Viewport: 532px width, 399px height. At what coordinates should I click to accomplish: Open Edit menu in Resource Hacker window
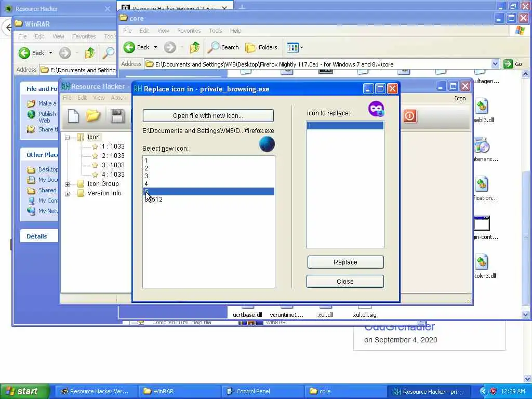pos(82,98)
